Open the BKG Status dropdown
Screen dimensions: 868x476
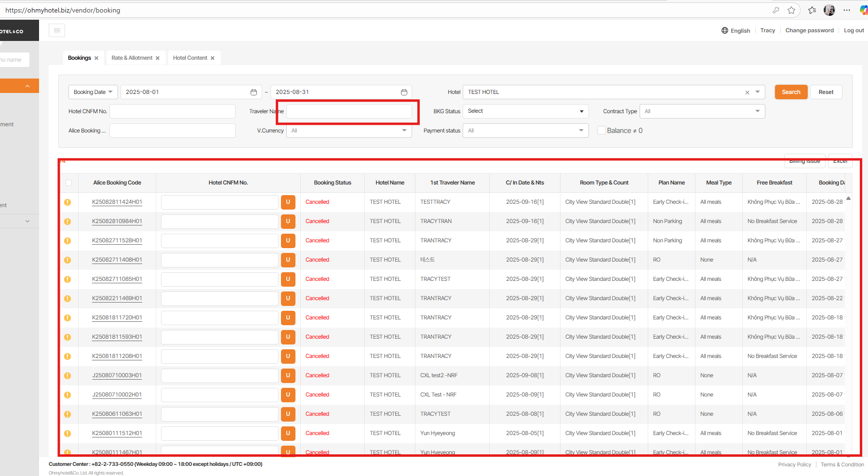(525, 111)
